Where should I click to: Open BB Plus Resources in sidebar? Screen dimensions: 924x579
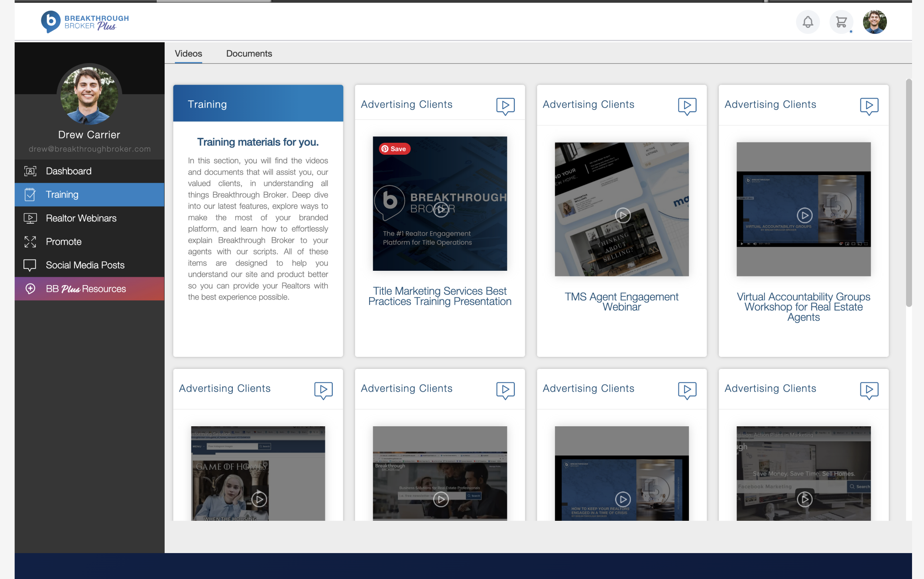click(86, 289)
